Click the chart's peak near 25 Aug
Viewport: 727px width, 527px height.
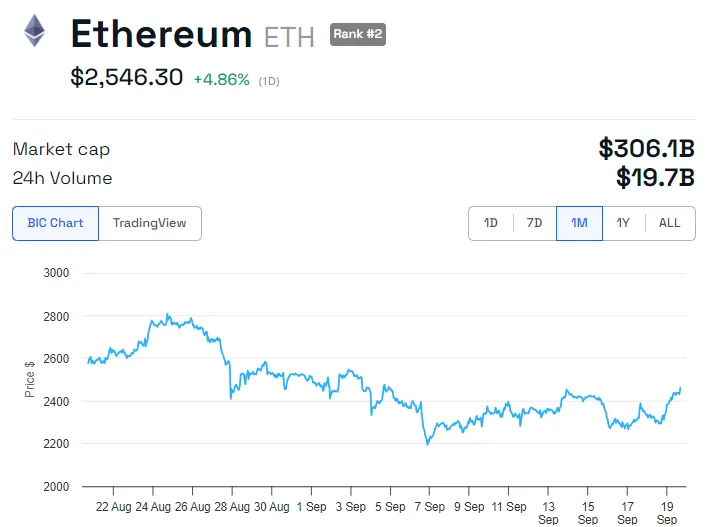click(x=168, y=315)
